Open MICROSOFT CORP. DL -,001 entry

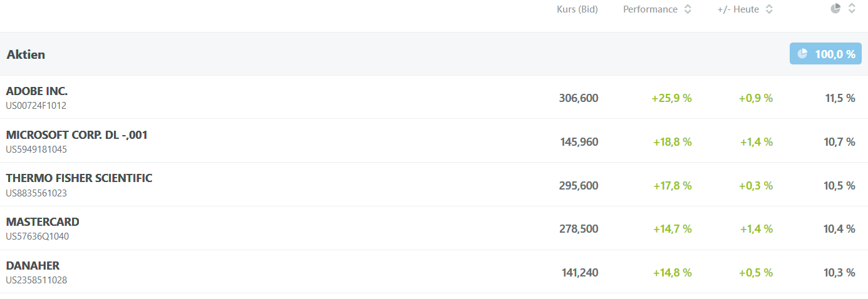coord(76,135)
